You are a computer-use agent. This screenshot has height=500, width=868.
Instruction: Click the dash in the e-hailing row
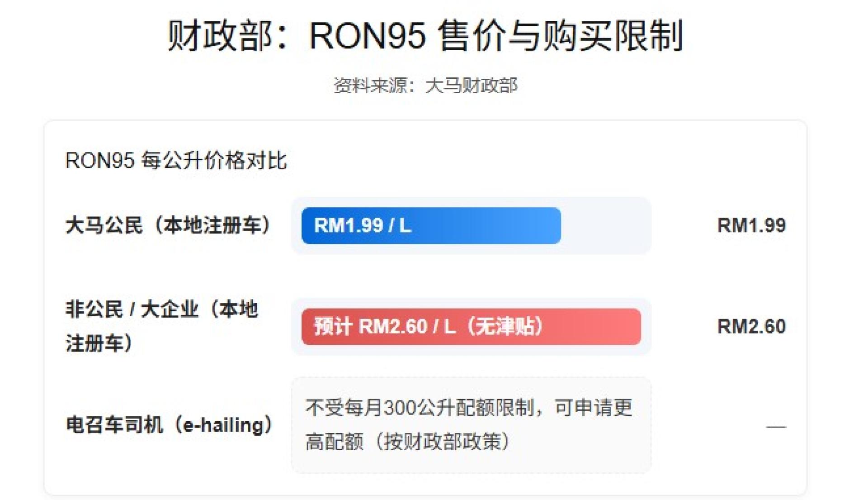[x=776, y=426]
